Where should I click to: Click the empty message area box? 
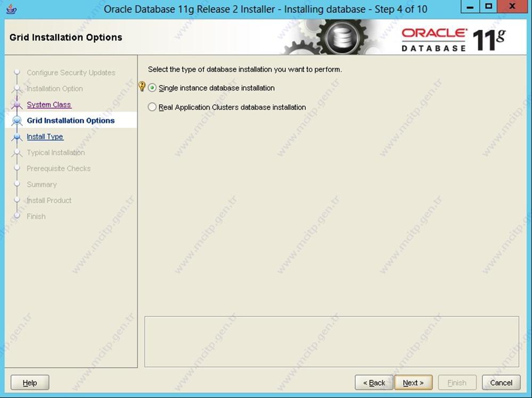pos(331,342)
